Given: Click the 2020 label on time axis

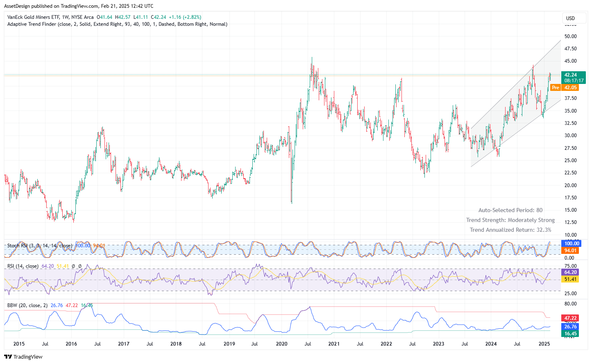Looking at the screenshot, I should [282, 344].
